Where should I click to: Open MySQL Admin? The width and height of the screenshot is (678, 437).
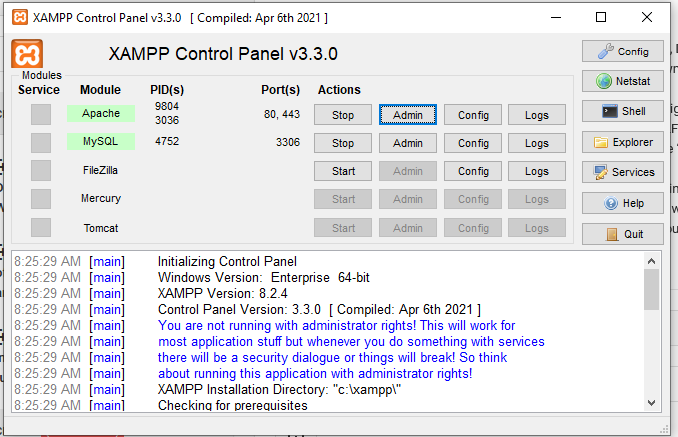tap(408, 143)
